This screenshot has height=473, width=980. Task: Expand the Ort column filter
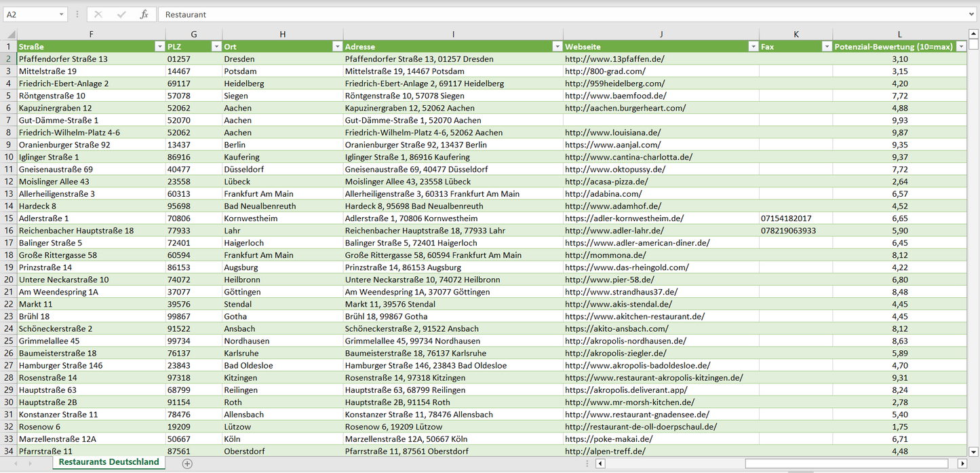point(337,47)
